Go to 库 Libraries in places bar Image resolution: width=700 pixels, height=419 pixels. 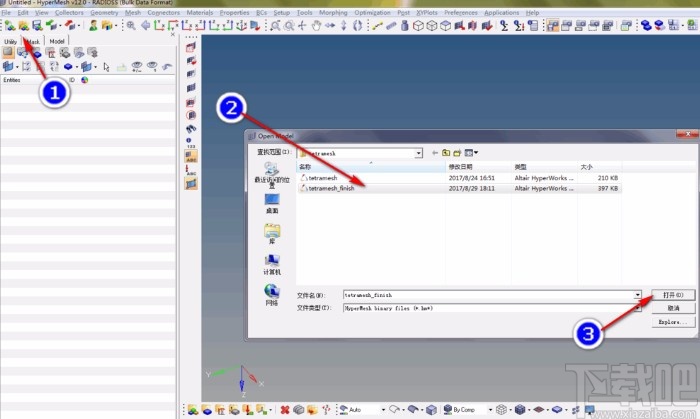272,233
